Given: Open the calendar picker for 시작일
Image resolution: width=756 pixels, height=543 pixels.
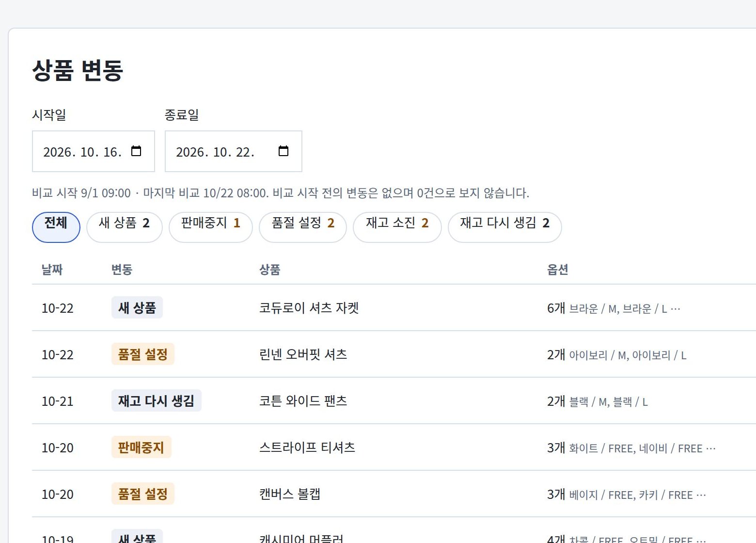Looking at the screenshot, I should click(x=136, y=151).
